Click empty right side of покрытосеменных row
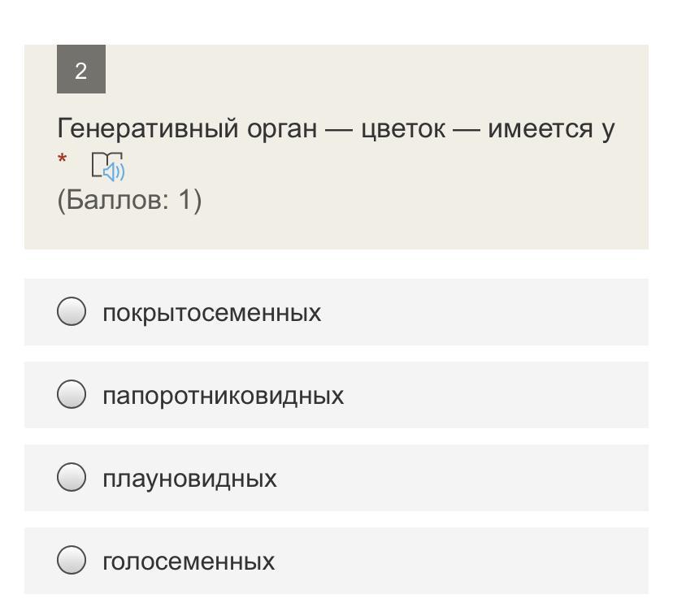673x616 pixels. coord(504,312)
